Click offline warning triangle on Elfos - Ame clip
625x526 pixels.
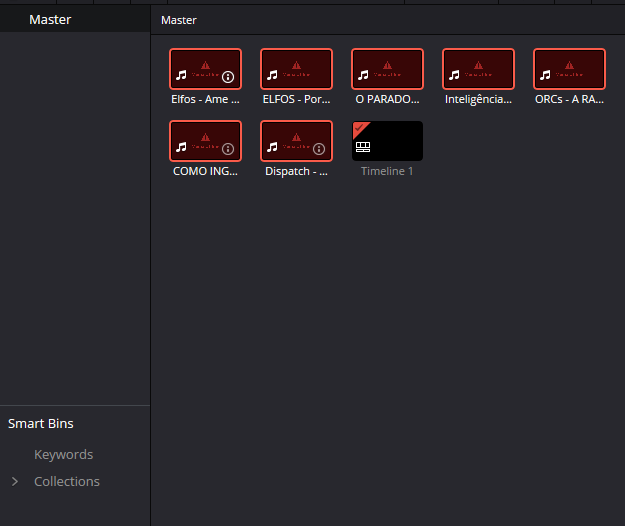click(x=205, y=65)
